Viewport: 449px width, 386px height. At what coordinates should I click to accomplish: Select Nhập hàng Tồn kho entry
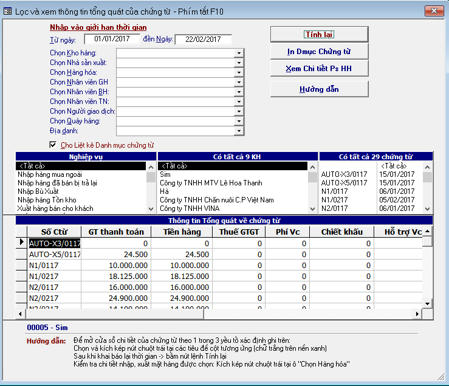click(x=81, y=200)
